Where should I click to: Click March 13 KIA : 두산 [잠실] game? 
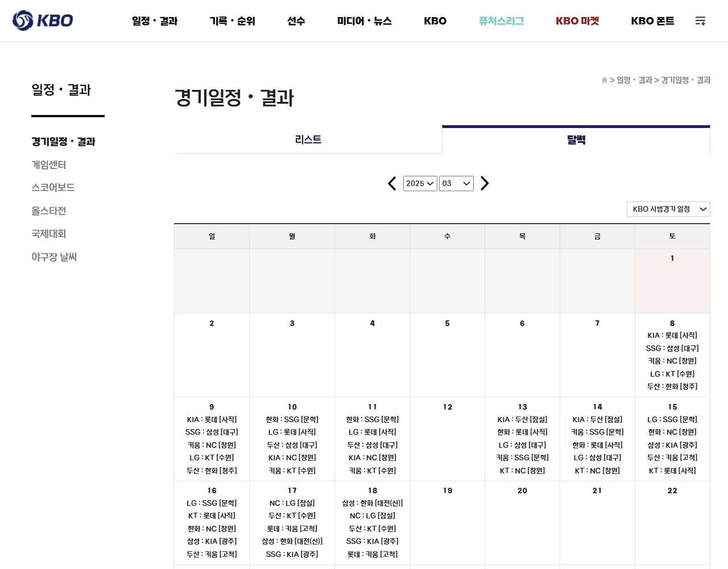tap(522, 419)
